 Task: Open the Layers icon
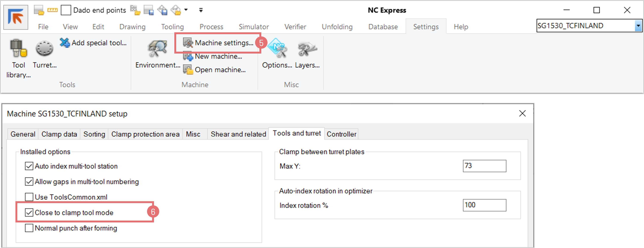(x=307, y=49)
